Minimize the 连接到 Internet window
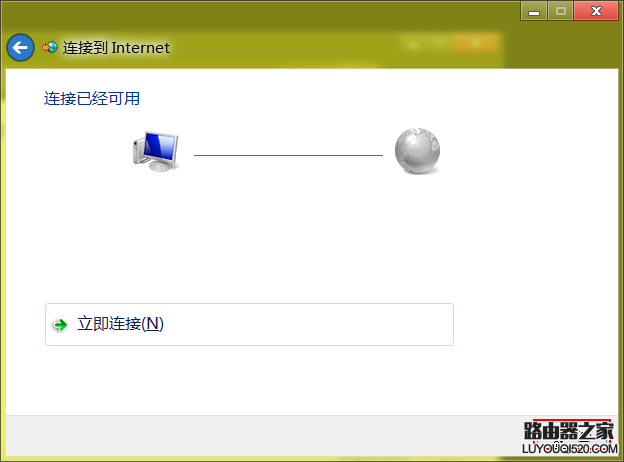 click(534, 11)
